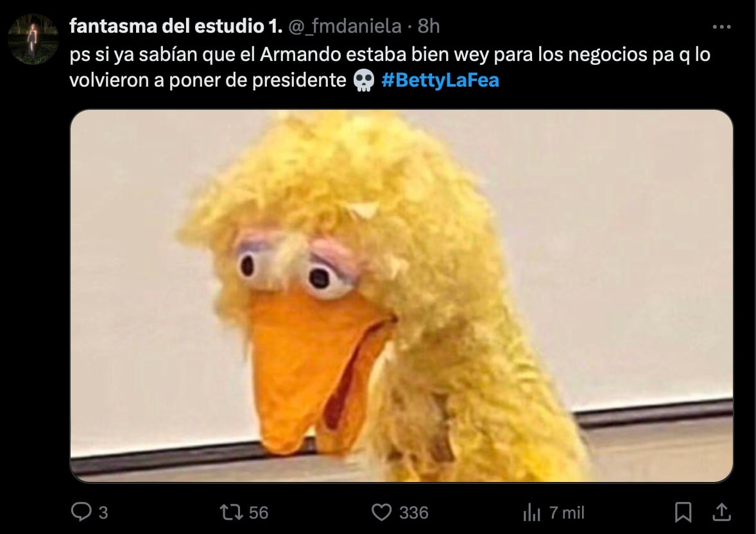Click the skull emoji in the tweet
This screenshot has height=534, width=756.
363,81
